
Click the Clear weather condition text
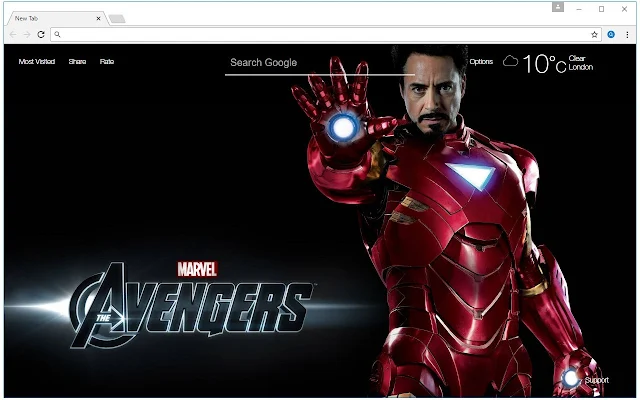point(577,58)
